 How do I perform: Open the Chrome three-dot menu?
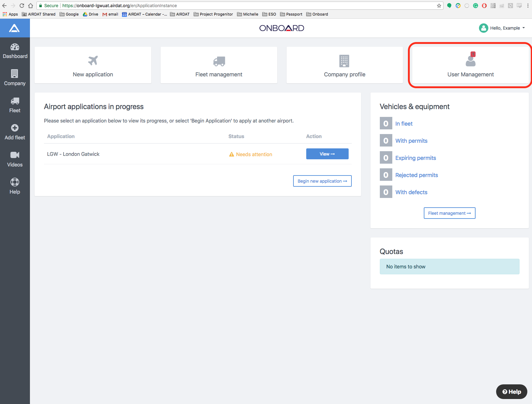[528, 6]
